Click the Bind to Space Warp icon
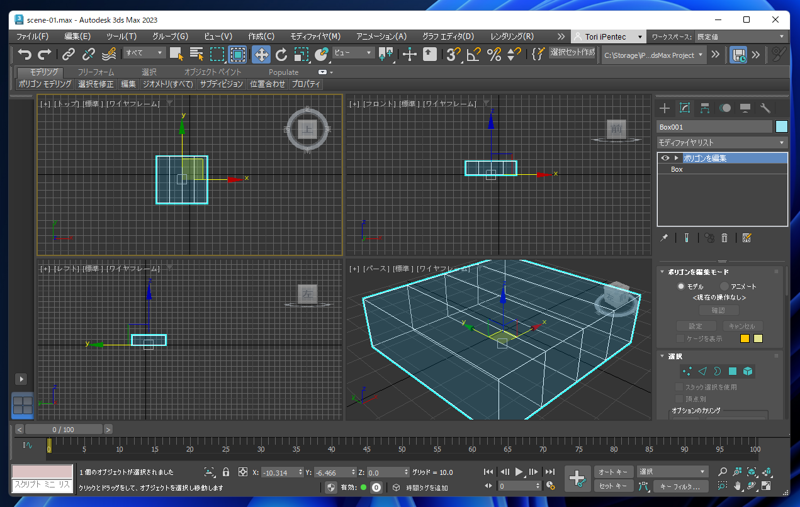Viewport: 800px width, 507px height. pos(109,54)
